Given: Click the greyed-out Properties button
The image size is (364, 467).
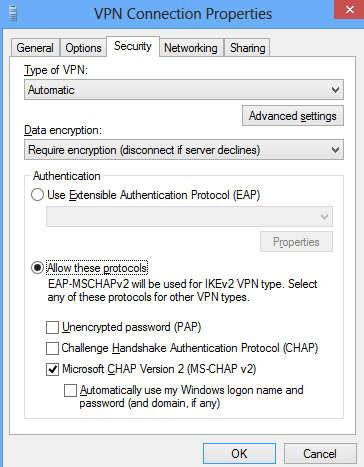Looking at the screenshot, I should tap(296, 242).
